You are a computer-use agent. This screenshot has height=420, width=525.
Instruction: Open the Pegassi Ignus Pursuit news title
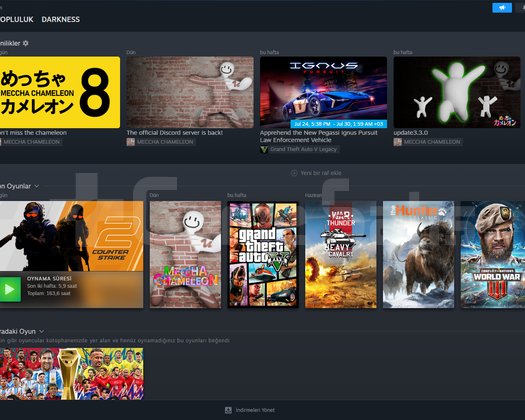pyautogui.click(x=319, y=136)
